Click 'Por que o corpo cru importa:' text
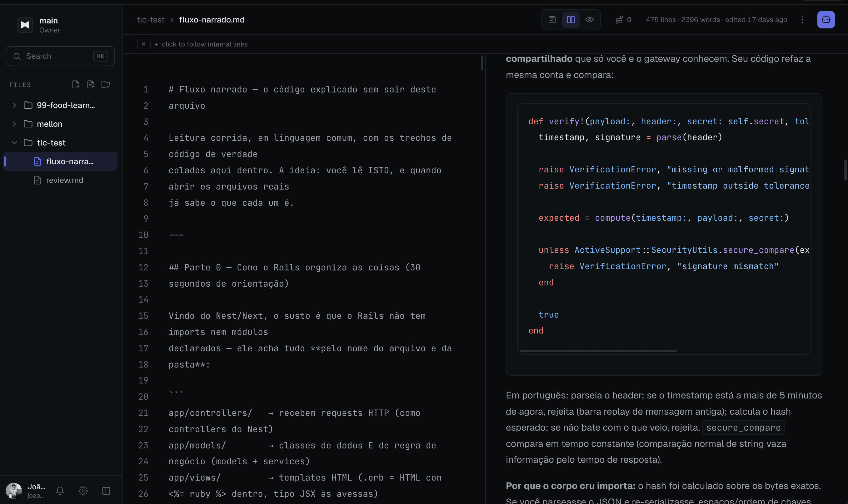Viewport: 848px width, 504px height. click(571, 486)
